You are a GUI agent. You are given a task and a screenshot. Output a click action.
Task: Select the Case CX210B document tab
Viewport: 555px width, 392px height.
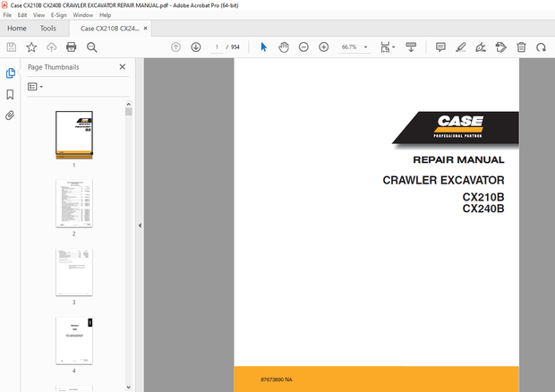pos(110,29)
